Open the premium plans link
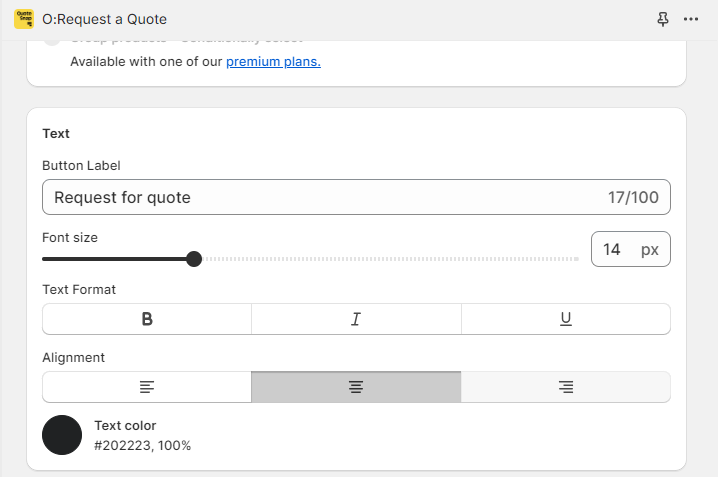 tap(273, 62)
